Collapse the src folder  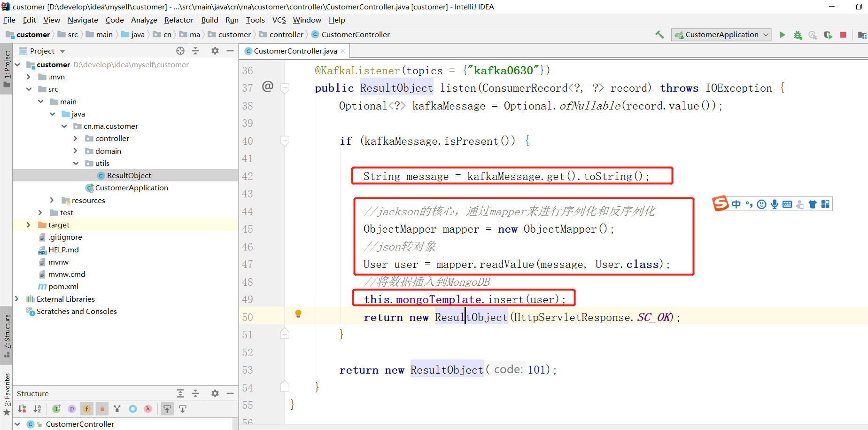coord(29,89)
